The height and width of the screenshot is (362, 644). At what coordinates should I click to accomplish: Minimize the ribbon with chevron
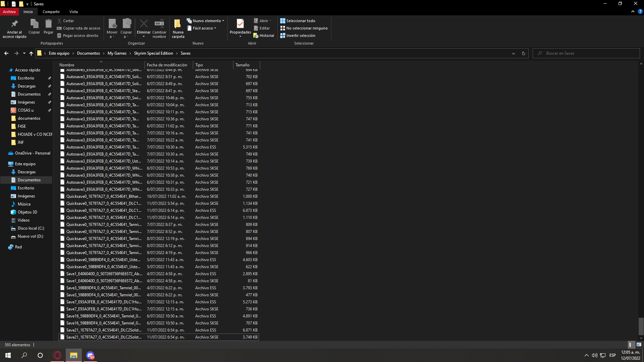(x=633, y=12)
